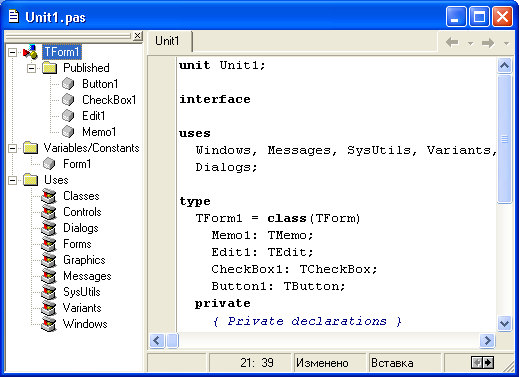
Task: Click the horizontal scrollbar thumb
Action: pos(172,341)
